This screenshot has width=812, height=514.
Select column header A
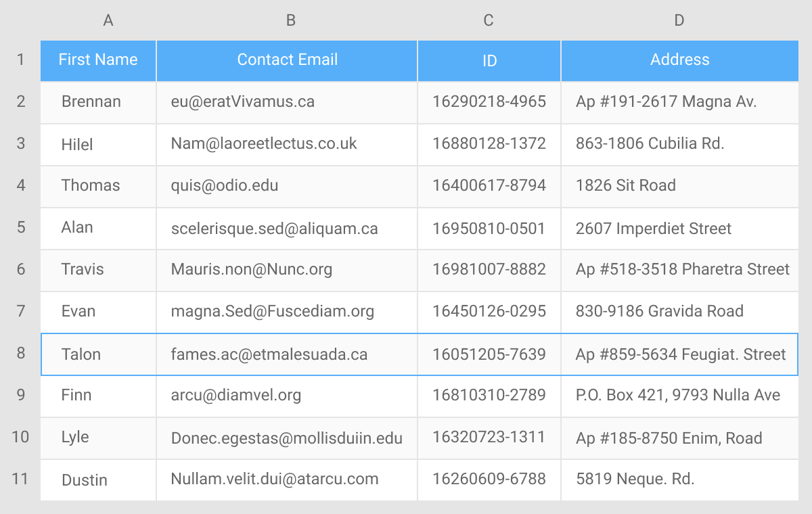click(108, 20)
